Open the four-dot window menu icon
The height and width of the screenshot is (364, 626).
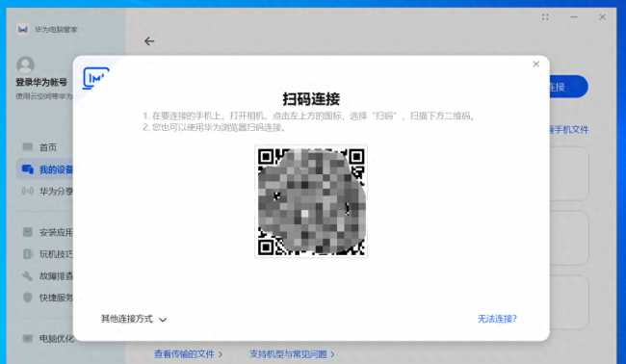(x=545, y=16)
